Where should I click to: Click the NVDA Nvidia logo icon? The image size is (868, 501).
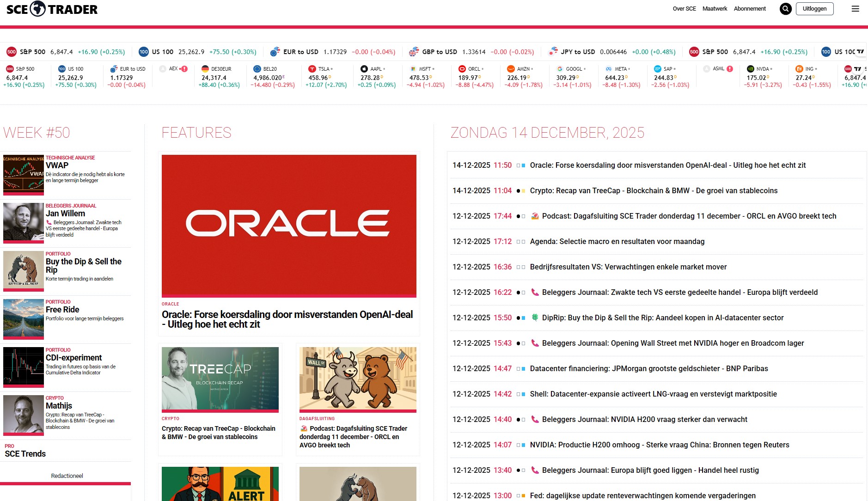click(x=751, y=69)
